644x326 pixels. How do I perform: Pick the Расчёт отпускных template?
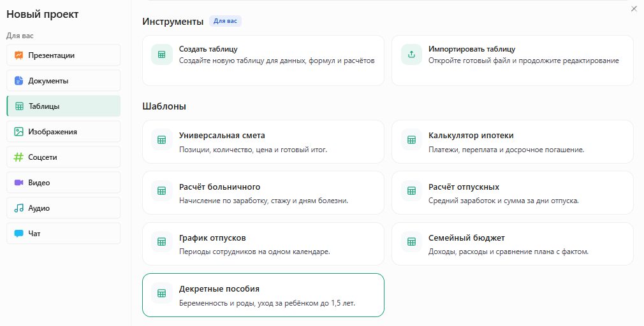513,192
